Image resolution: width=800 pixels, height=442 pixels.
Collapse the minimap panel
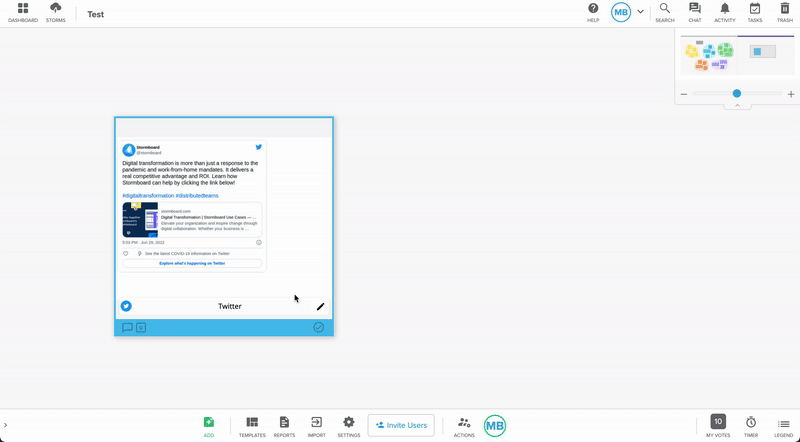tap(737, 106)
